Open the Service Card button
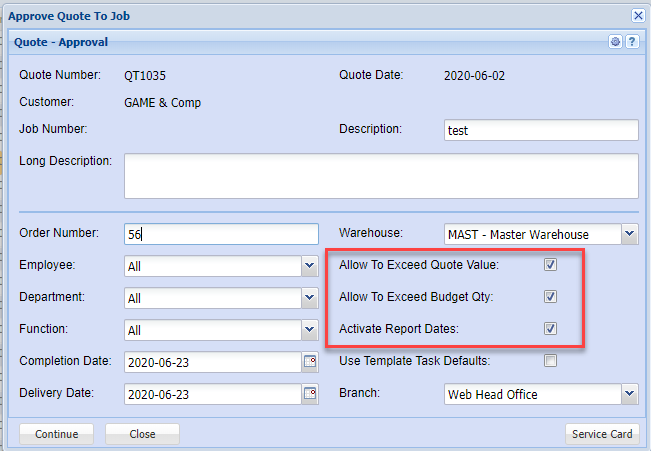The width and height of the screenshot is (651, 451). (x=601, y=434)
